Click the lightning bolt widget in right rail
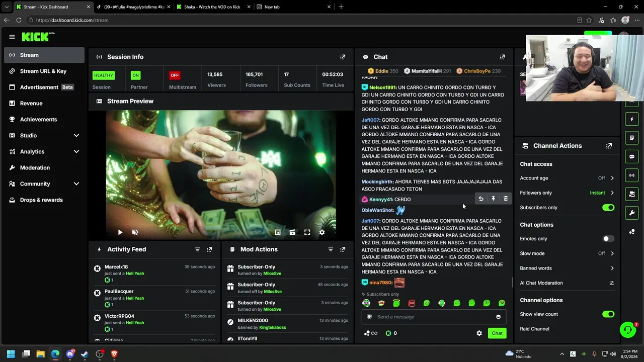This screenshot has width=644, height=362. 632,119
